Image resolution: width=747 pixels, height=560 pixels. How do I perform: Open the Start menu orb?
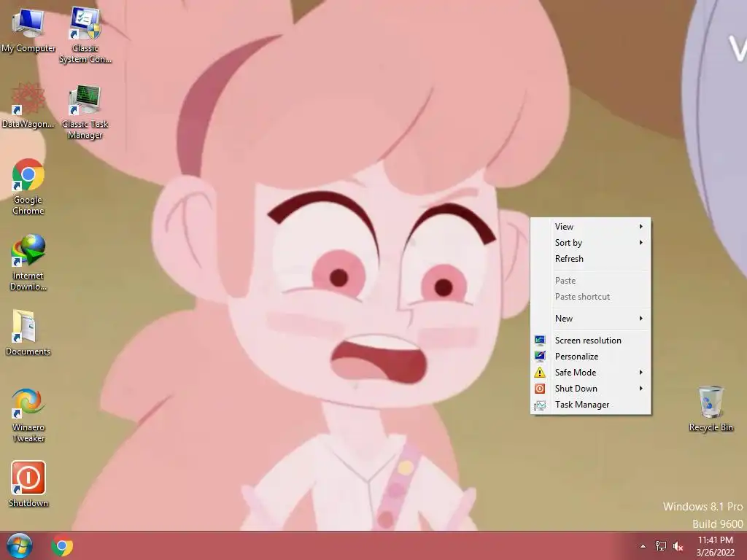(20, 545)
